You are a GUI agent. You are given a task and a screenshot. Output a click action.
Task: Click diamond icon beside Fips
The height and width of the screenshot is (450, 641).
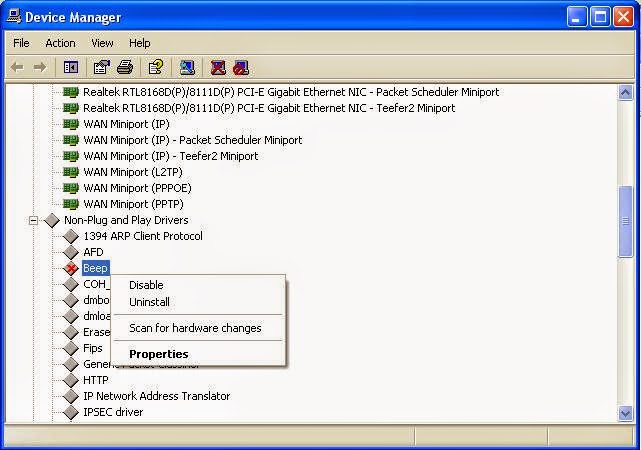[71, 348]
